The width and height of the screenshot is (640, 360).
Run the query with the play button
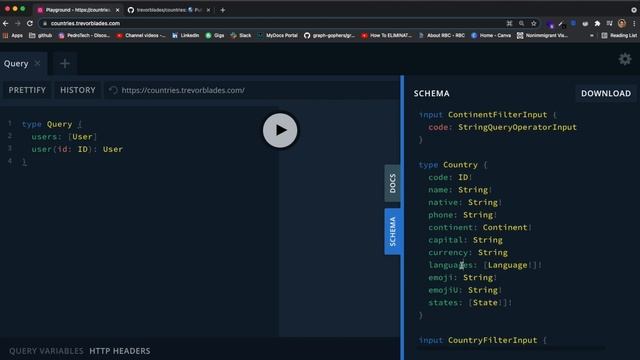click(280, 130)
